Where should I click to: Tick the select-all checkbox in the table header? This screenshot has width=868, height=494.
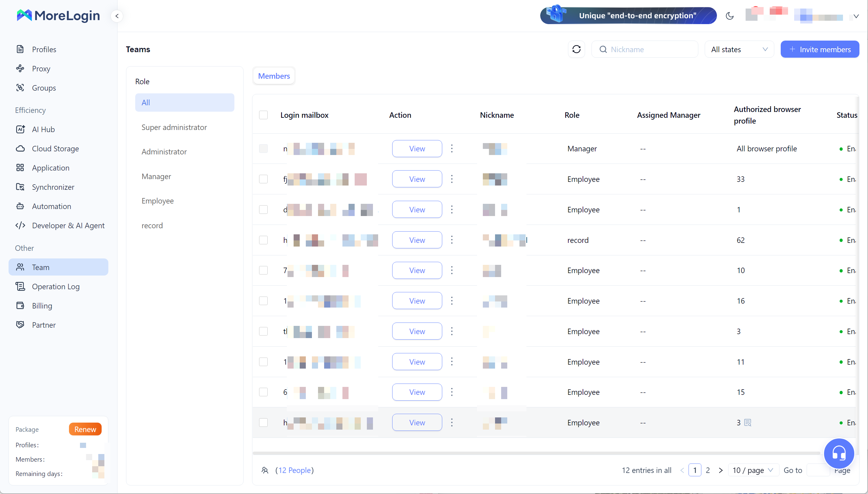(263, 115)
